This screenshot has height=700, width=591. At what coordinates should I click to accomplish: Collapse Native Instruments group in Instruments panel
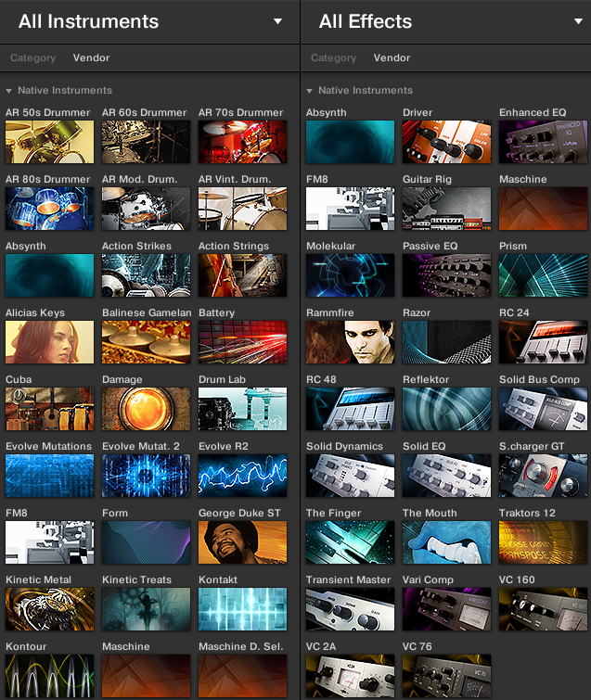pos(9,91)
